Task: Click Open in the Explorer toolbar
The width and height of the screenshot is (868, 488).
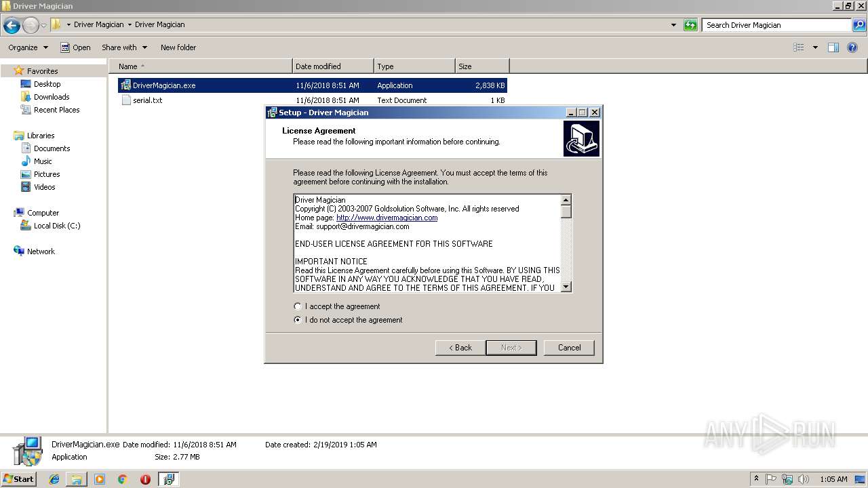Action: pos(75,47)
